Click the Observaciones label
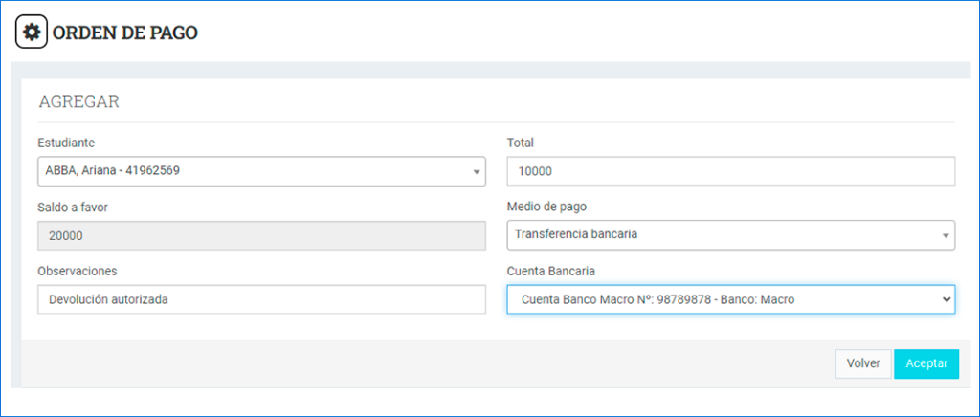980x417 pixels. [x=77, y=271]
